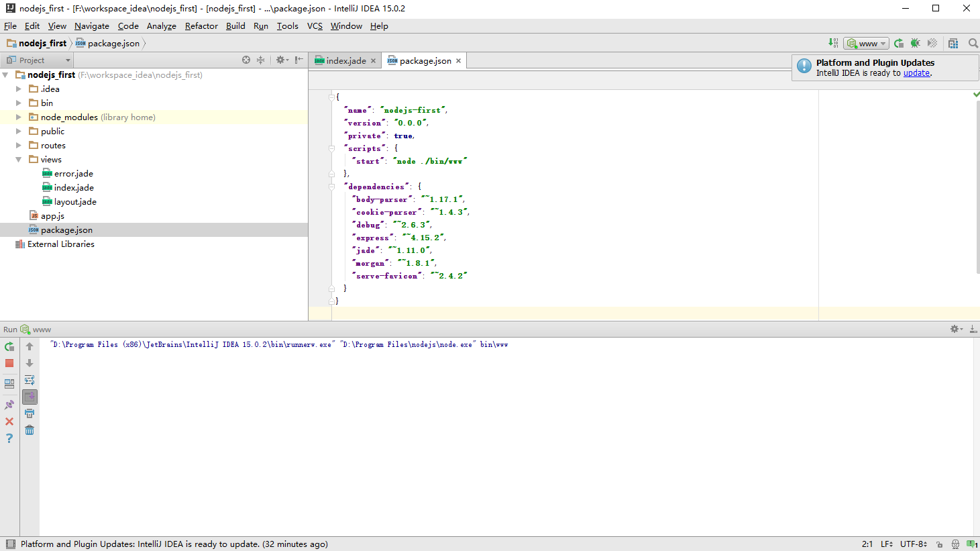Screen dimensions: 980x551
Task: Open the Event Log notification icon
Action: 972,544
